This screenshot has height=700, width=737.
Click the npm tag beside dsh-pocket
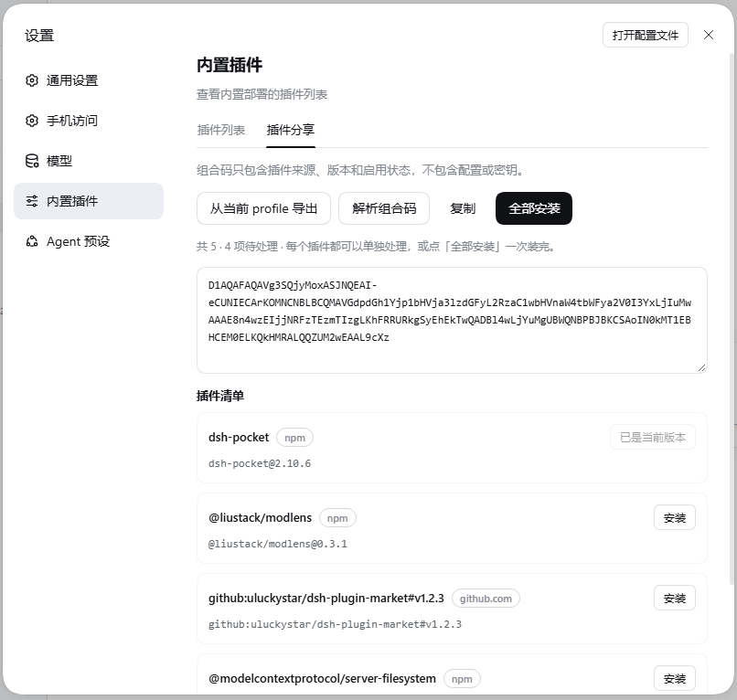tap(294, 438)
